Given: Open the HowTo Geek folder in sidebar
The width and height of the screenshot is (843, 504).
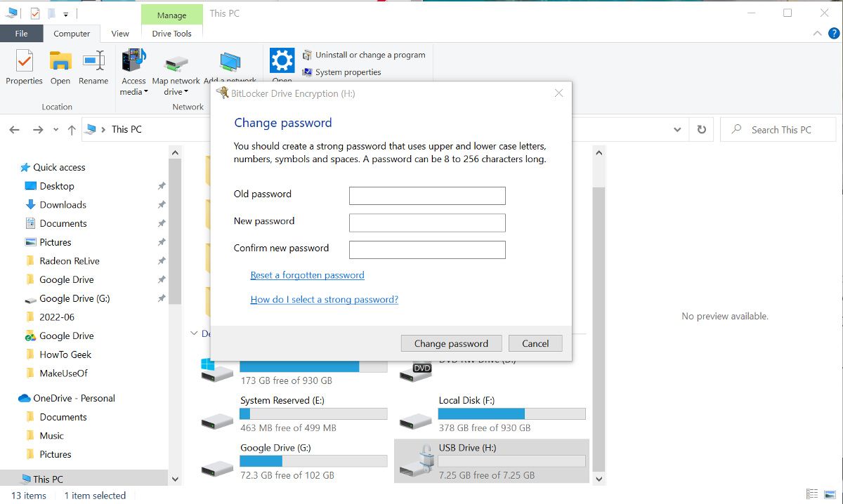Looking at the screenshot, I should click(x=65, y=354).
